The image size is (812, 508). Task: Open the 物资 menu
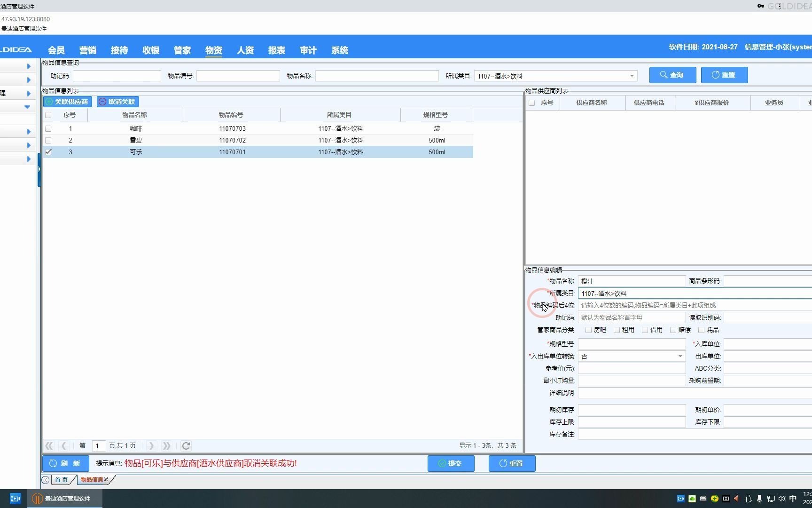[x=214, y=50]
